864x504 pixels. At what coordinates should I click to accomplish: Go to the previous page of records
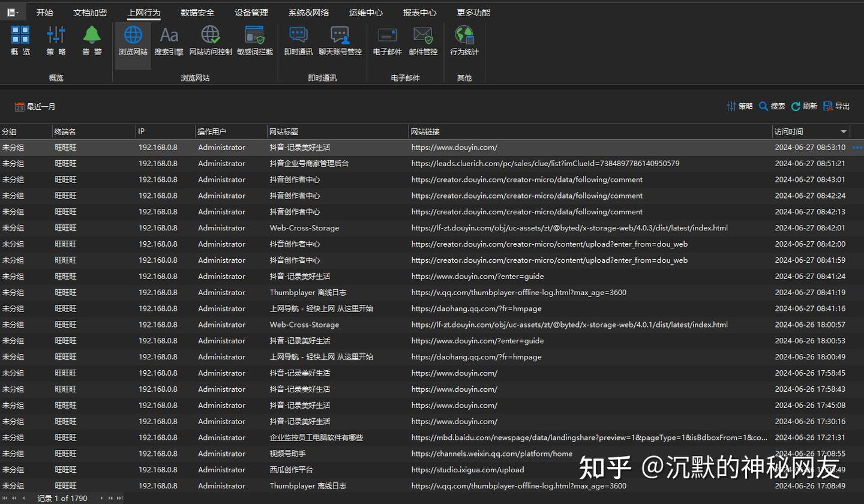(x=14, y=498)
